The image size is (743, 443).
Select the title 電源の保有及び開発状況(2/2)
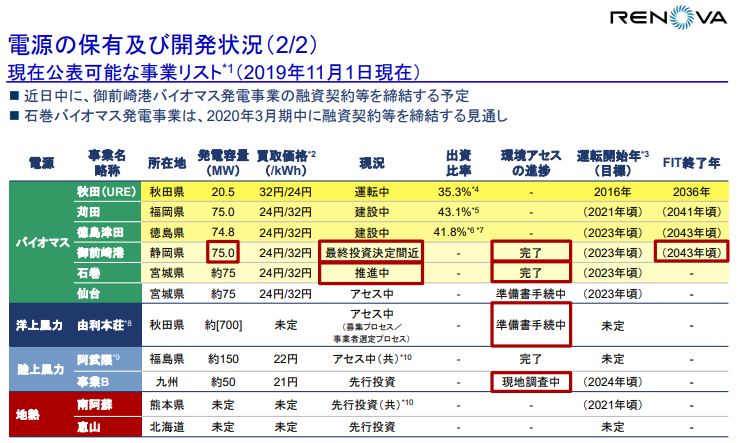pos(163,45)
